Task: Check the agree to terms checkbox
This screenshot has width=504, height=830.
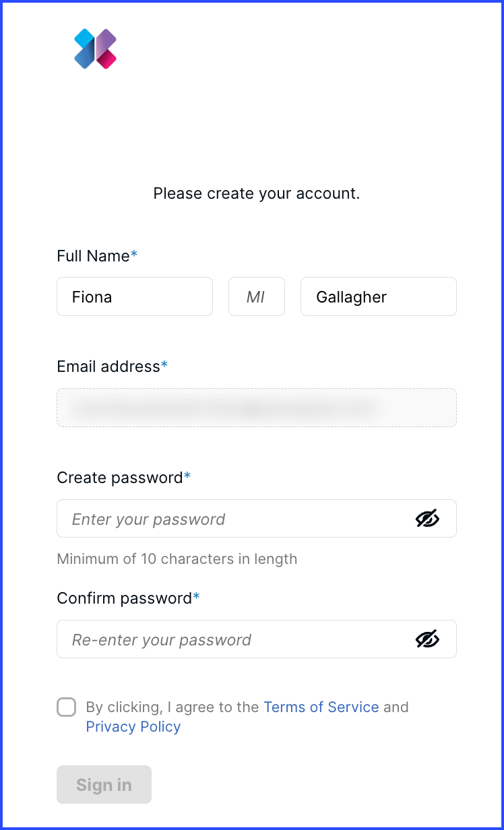Action: tap(67, 707)
